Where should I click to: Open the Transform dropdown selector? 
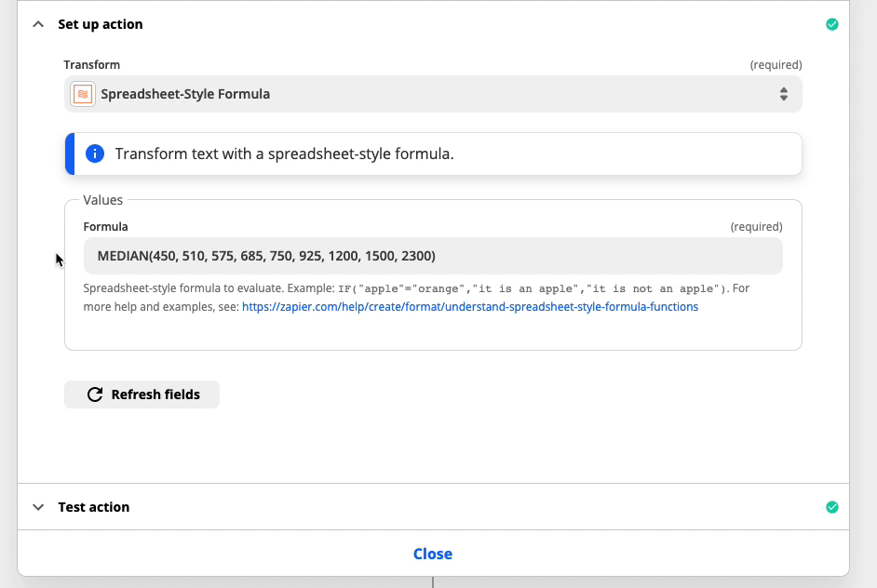coord(433,94)
